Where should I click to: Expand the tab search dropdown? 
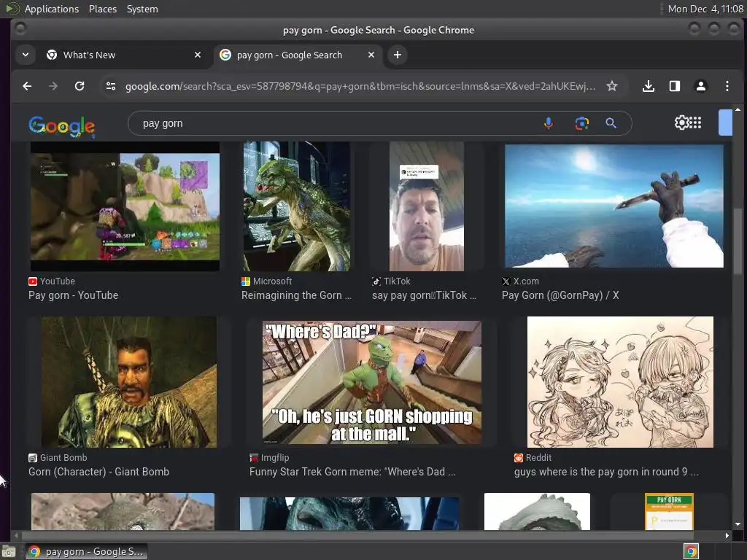click(26, 55)
